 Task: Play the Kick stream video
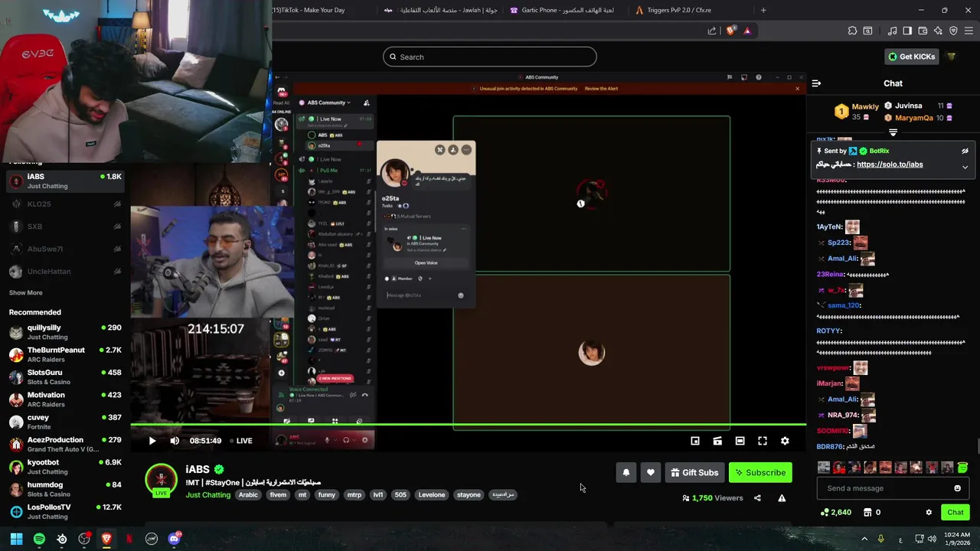pyautogui.click(x=152, y=441)
